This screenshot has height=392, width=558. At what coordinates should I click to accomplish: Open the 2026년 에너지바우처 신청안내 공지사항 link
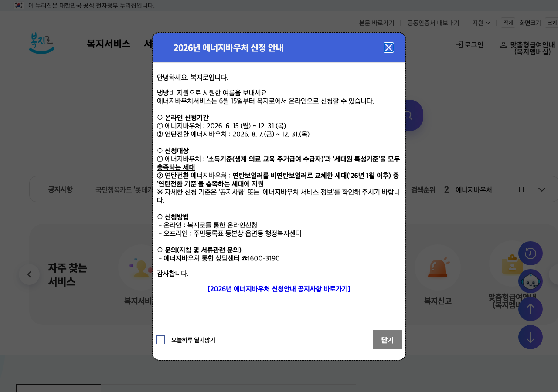279,289
